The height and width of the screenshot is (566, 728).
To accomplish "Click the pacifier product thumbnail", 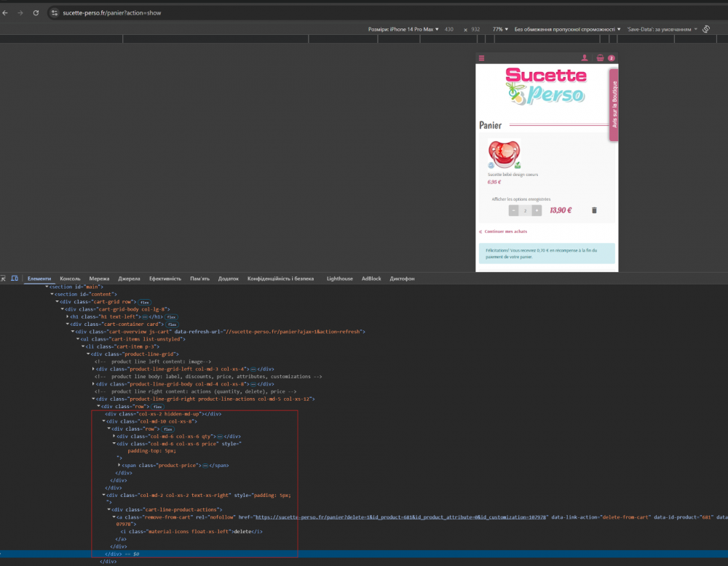I will coord(504,154).
